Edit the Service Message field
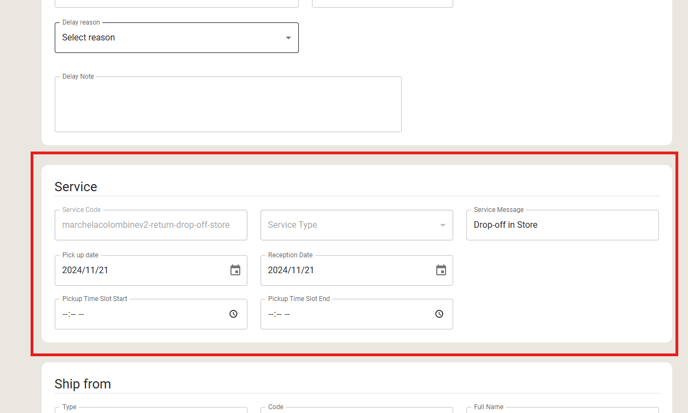 pyautogui.click(x=563, y=225)
